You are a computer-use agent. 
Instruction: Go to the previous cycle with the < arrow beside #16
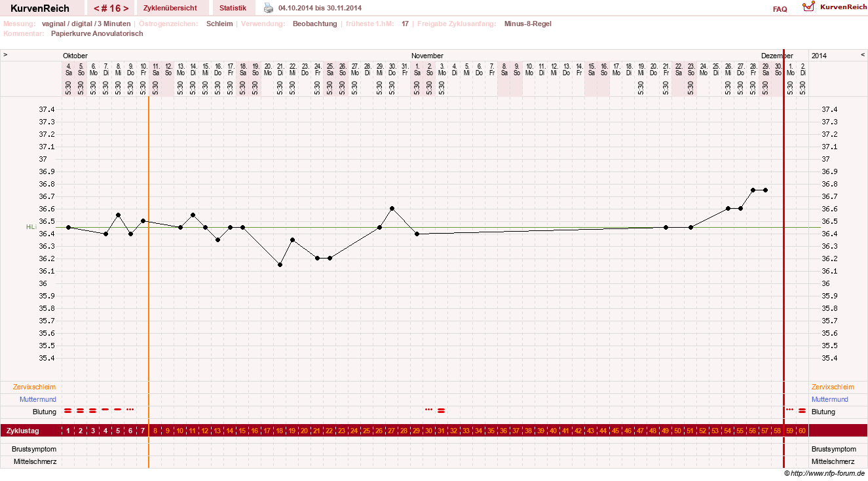point(97,9)
